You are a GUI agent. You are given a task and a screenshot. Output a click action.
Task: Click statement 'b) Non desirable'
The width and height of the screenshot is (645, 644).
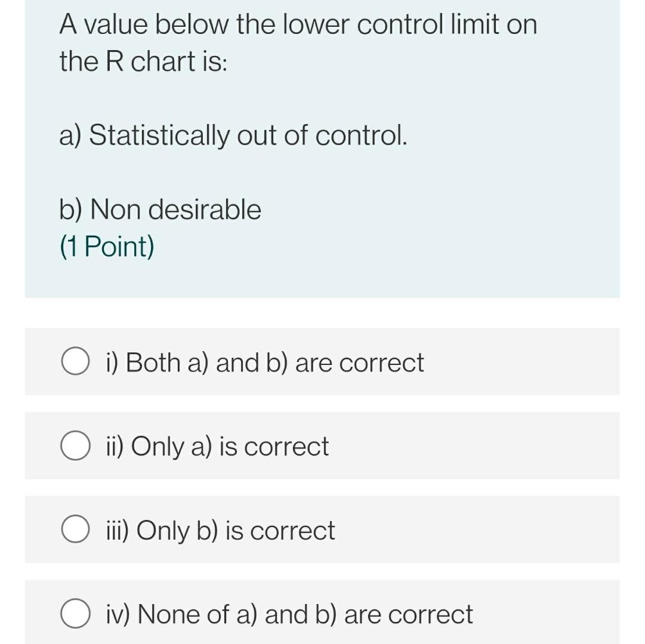(160, 209)
